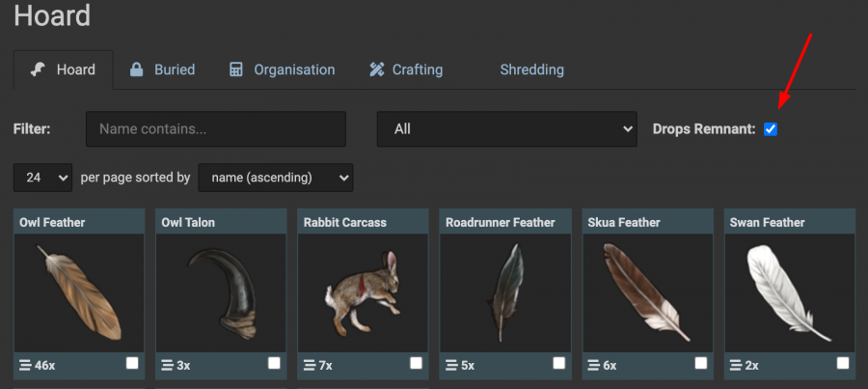This screenshot has width=868, height=389.
Task: Open the All category filter dropdown
Action: pyautogui.click(x=506, y=129)
